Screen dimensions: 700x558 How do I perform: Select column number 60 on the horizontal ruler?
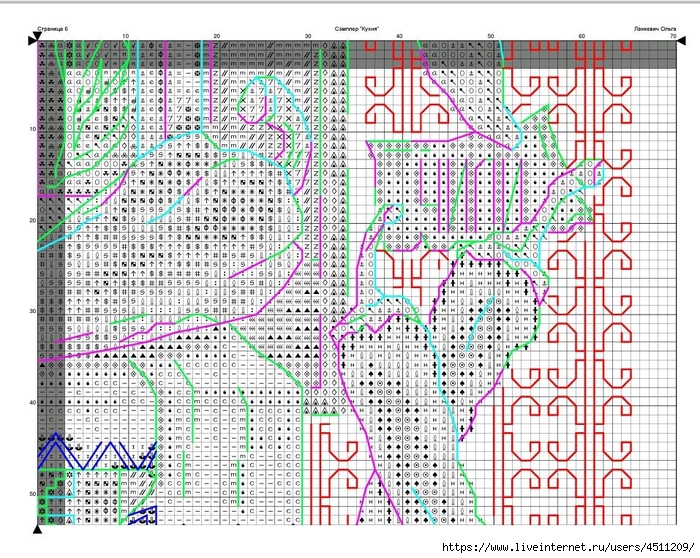(582, 36)
